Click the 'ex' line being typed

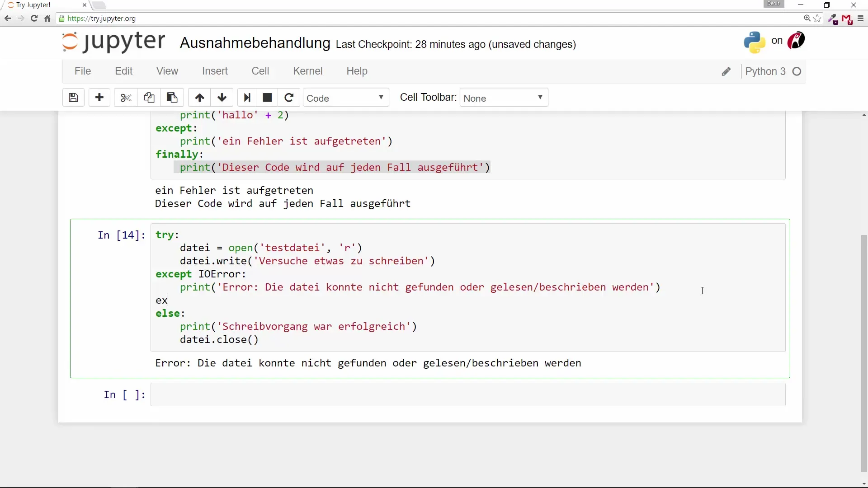[162, 300]
